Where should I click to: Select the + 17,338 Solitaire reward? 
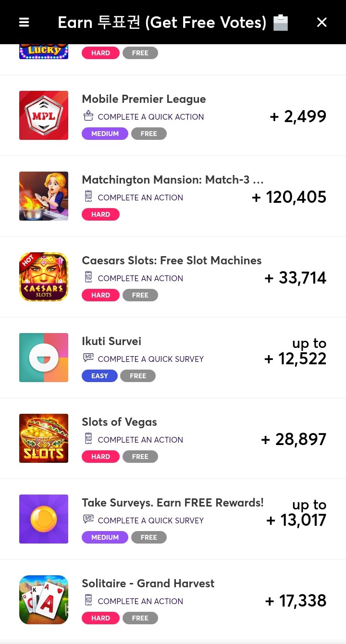click(296, 601)
